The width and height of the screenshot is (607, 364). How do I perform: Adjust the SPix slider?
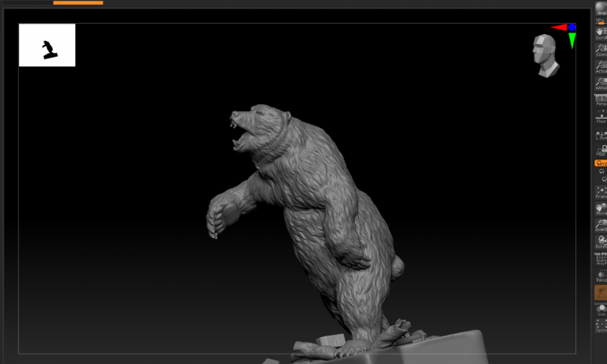(x=601, y=21)
